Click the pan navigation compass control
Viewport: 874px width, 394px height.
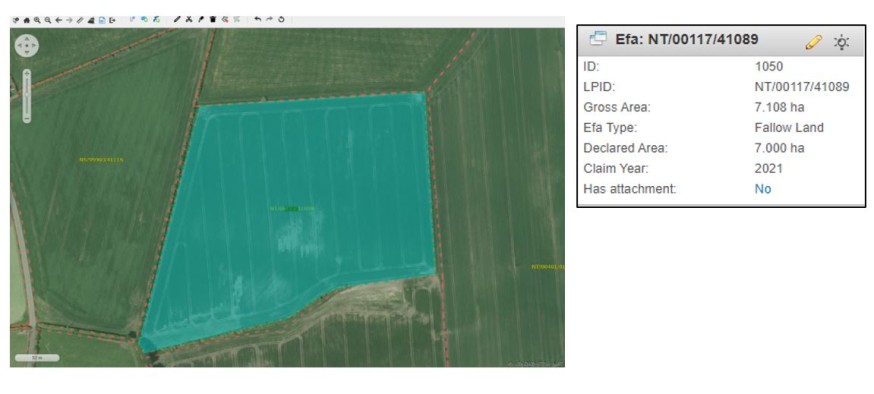27,46
